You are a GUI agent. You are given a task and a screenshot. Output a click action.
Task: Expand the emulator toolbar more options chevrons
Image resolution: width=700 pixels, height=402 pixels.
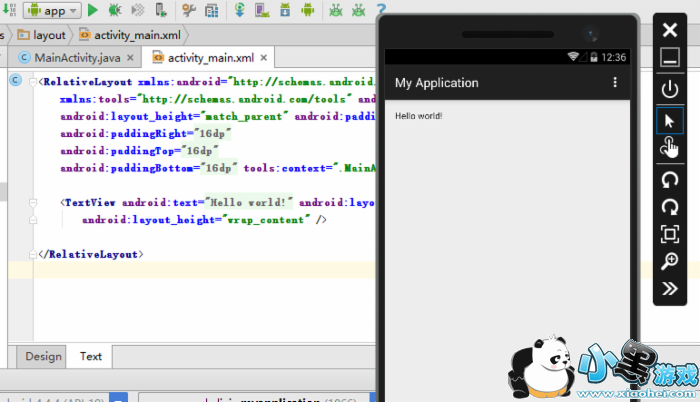[670, 288]
